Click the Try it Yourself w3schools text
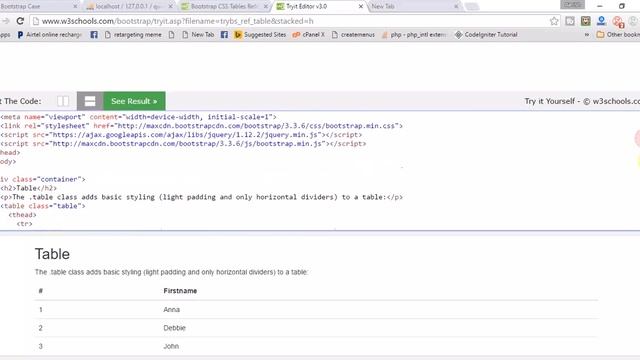Viewport: 640px width, 360px height. pos(582,101)
